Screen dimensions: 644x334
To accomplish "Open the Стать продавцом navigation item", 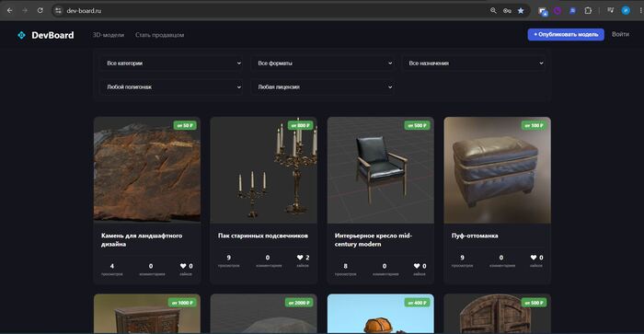I will (160, 35).
